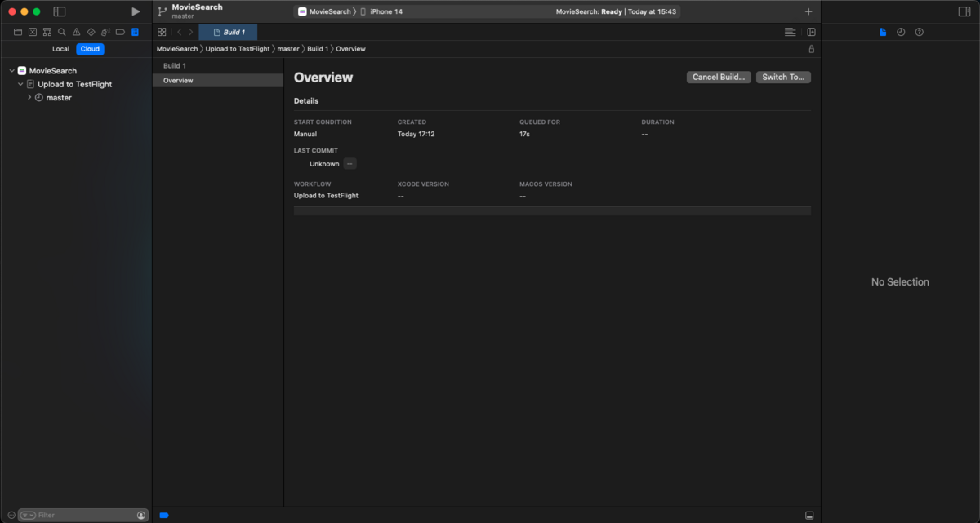The height and width of the screenshot is (523, 980).
Task: Click the Build 1 list header
Action: [175, 65]
